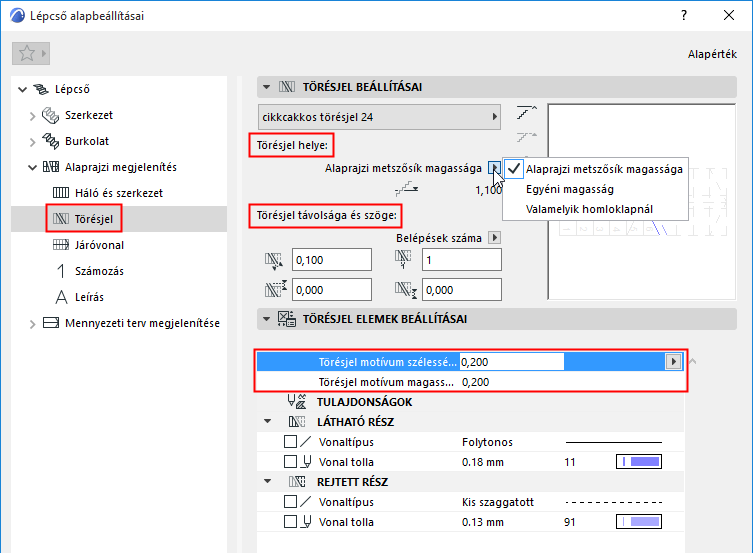The image size is (753, 553).
Task: Click the Háló és szerkezet grid icon
Action: [x=61, y=193]
